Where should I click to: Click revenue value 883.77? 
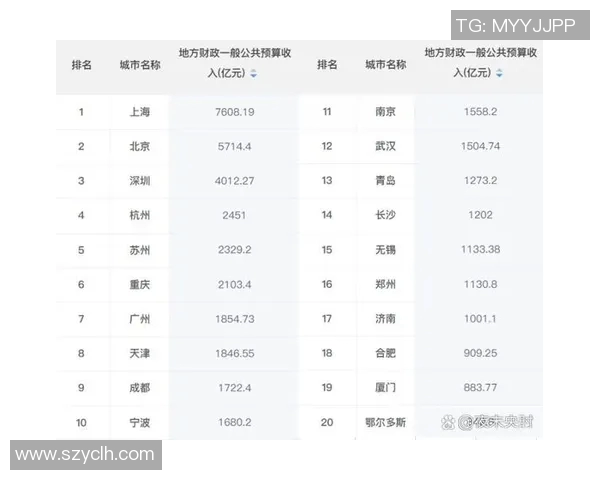click(x=480, y=388)
